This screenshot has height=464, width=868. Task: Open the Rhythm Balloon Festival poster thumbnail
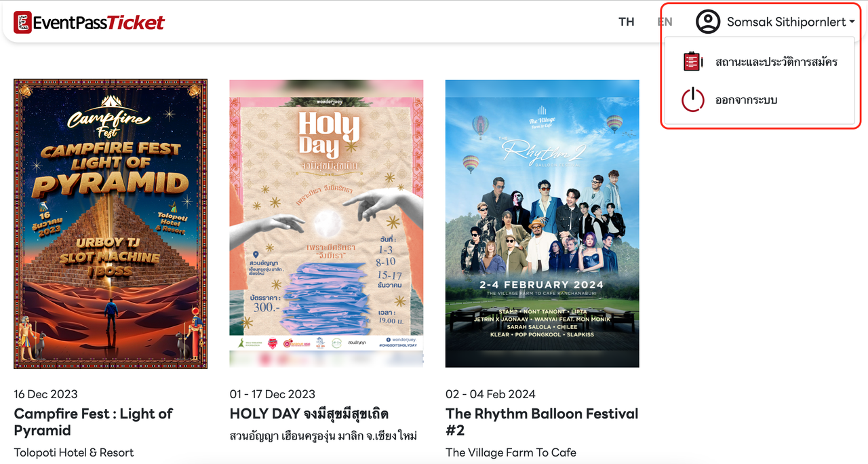tap(542, 224)
